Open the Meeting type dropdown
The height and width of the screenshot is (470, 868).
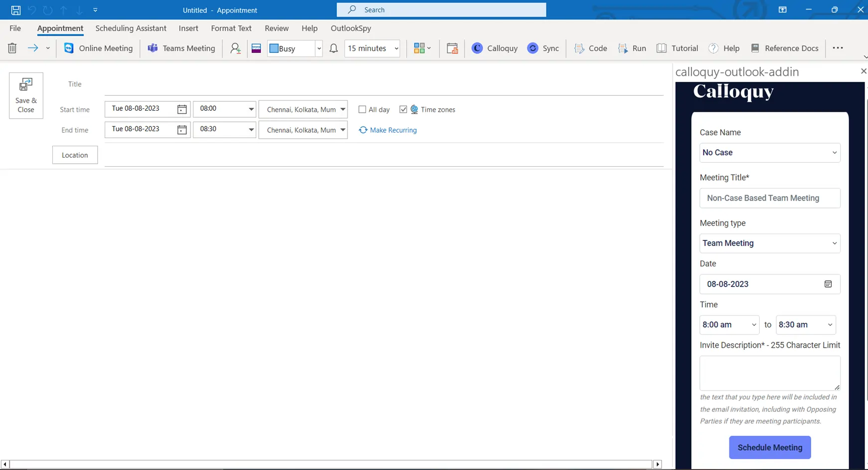point(770,243)
